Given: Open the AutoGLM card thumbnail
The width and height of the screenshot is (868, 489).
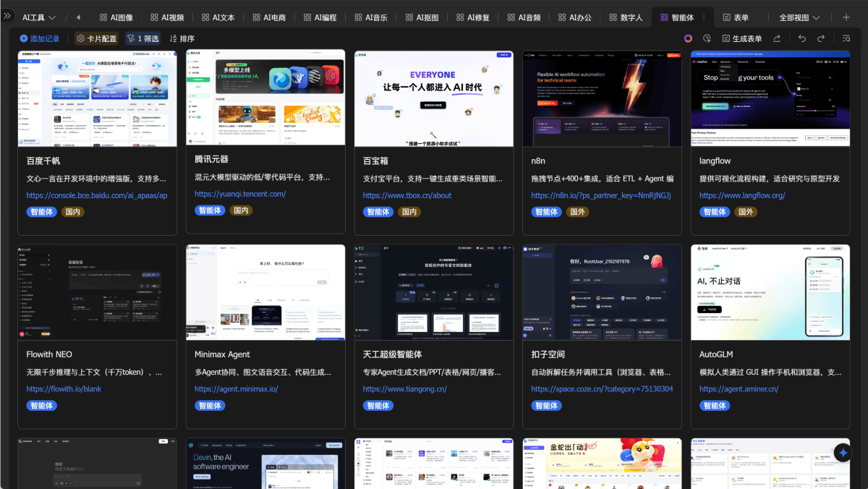Looking at the screenshot, I should click(770, 292).
